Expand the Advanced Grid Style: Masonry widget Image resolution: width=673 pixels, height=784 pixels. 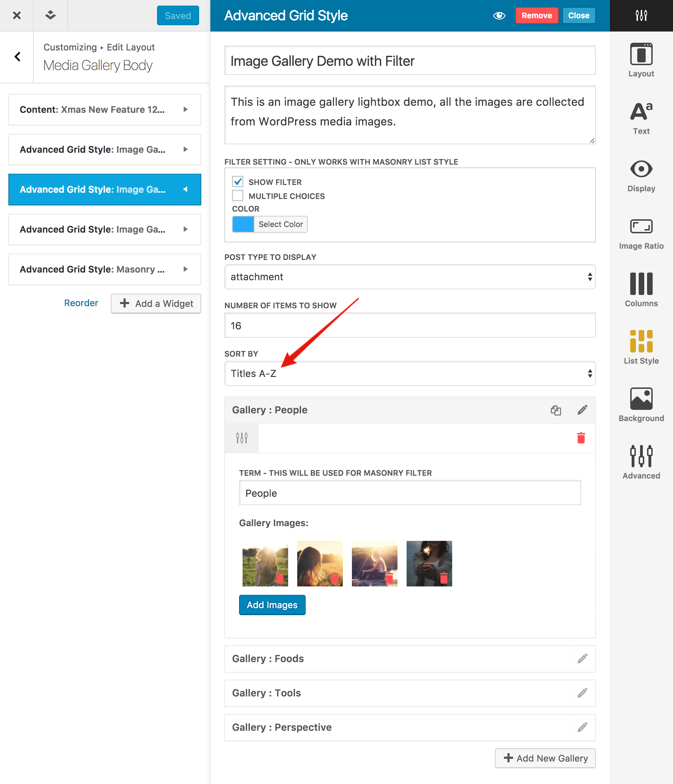(x=105, y=269)
